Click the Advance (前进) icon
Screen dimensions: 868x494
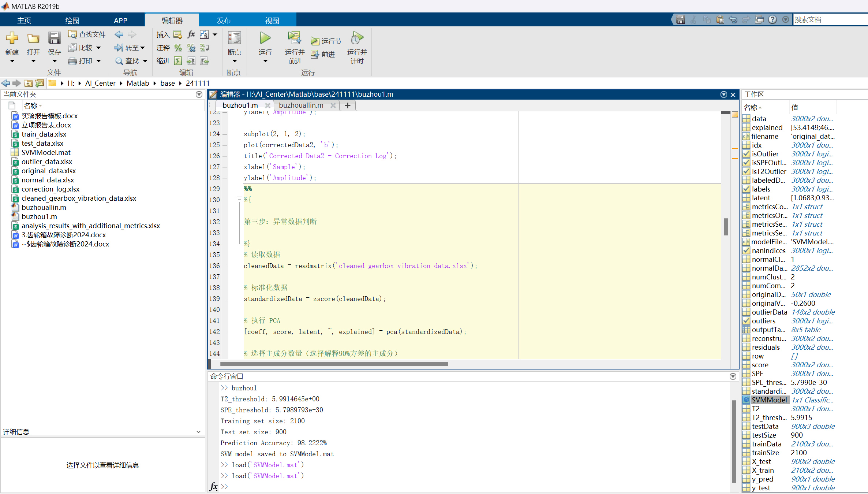click(315, 54)
